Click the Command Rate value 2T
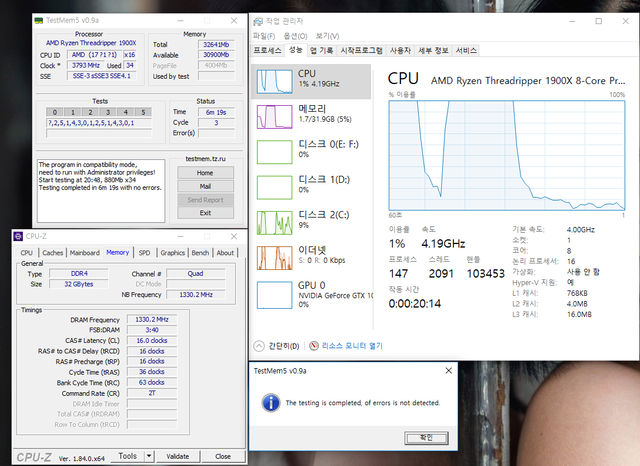Image resolution: width=640 pixels, height=466 pixels. click(152, 393)
